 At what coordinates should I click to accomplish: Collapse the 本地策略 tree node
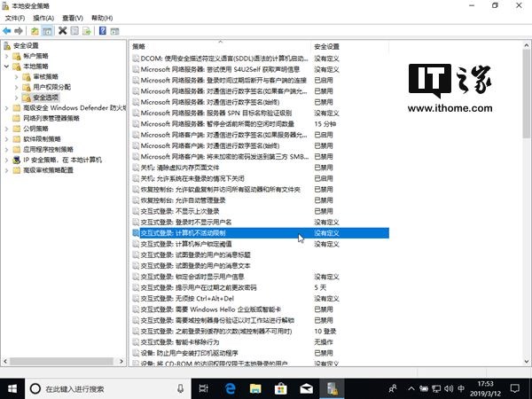[6, 66]
